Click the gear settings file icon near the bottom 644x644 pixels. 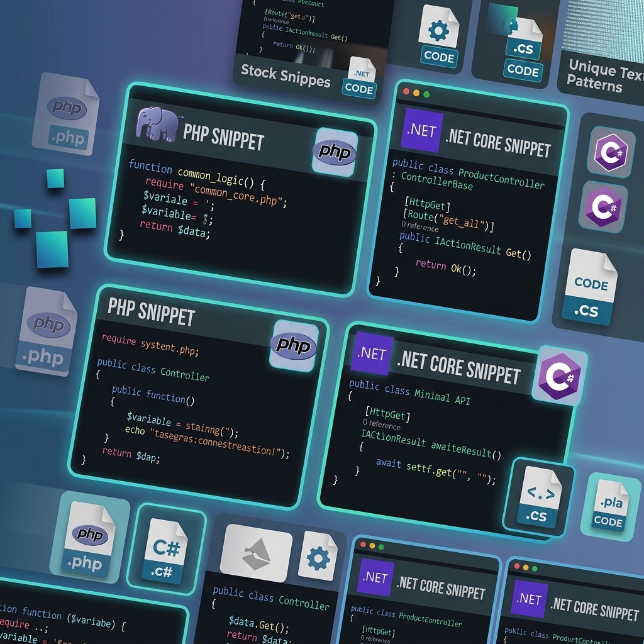(318, 556)
